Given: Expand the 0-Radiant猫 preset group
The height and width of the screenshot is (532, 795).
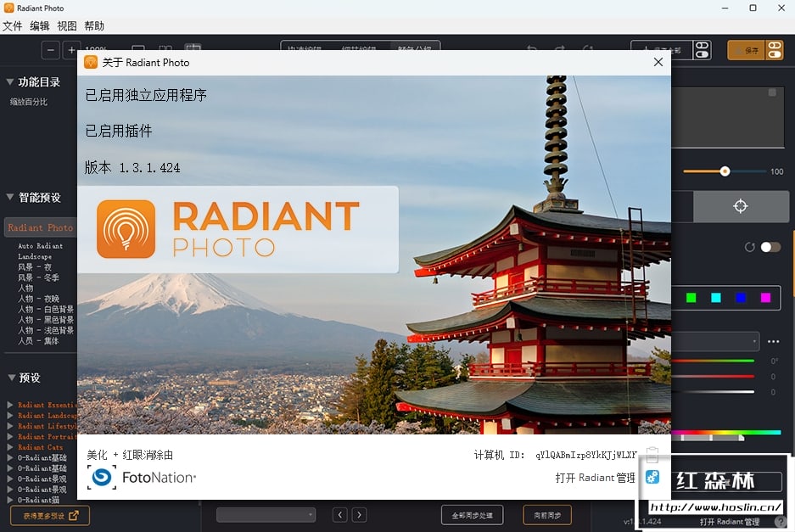Looking at the screenshot, I should pyautogui.click(x=10, y=500).
